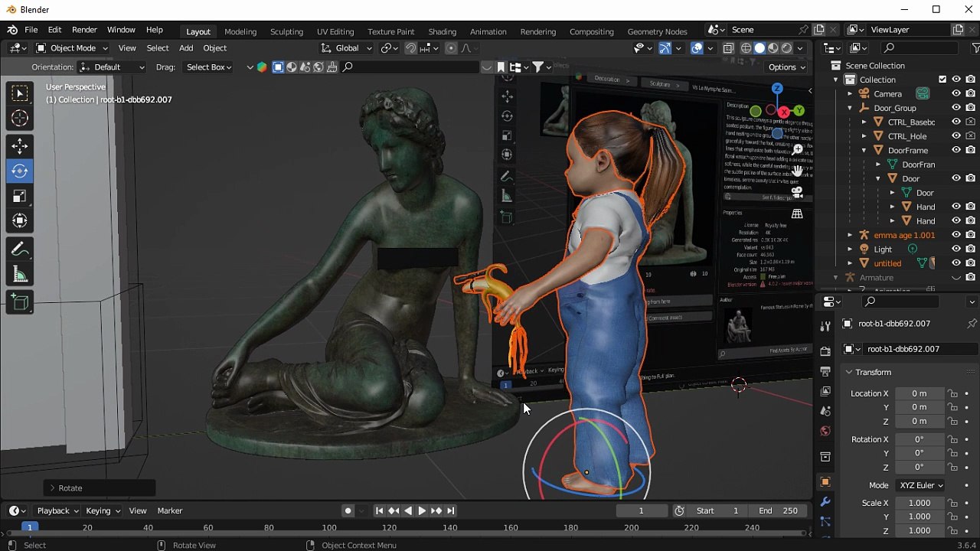Click the Jump to End playback button
The image size is (980, 551).
(x=450, y=510)
